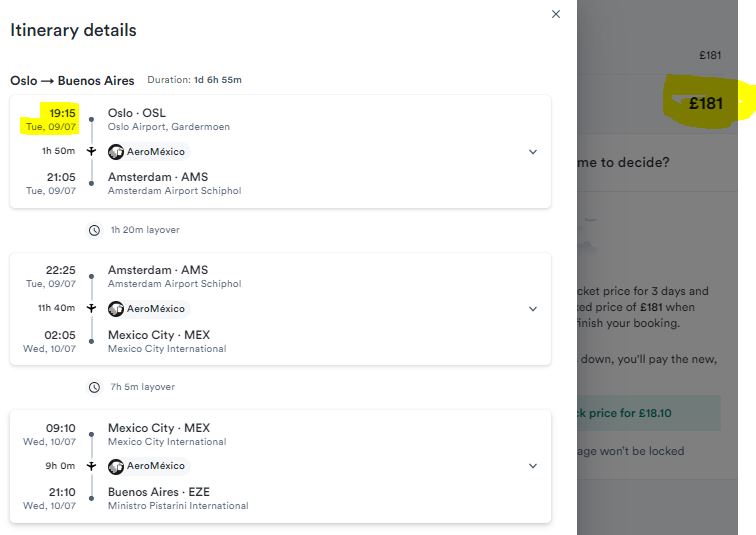Expand the Amsterdam to Mexico City flight details
The height and width of the screenshot is (535, 756).
[x=533, y=309]
